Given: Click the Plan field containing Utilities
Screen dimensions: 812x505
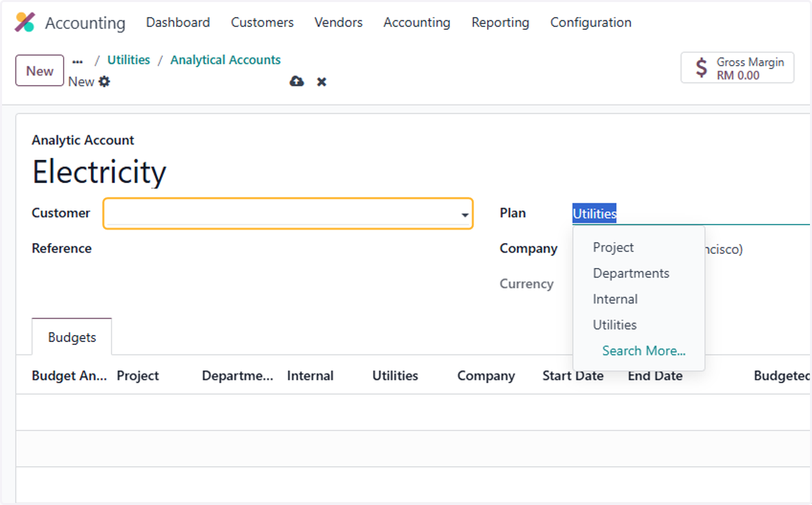Looking at the screenshot, I should point(690,213).
